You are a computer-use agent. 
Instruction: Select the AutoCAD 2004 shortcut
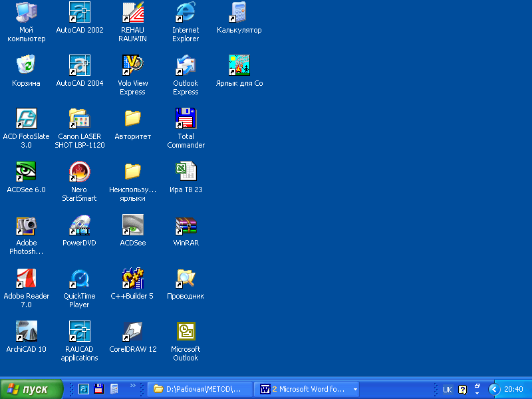(80, 65)
